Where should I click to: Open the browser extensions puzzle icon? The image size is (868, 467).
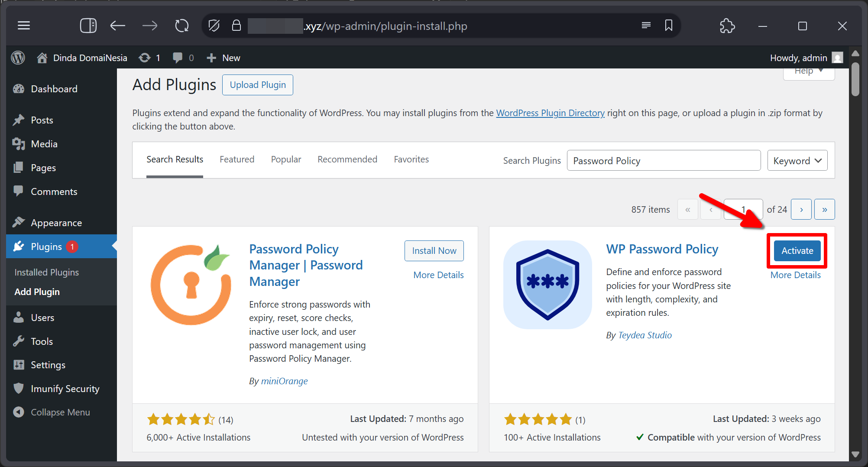coord(727,26)
